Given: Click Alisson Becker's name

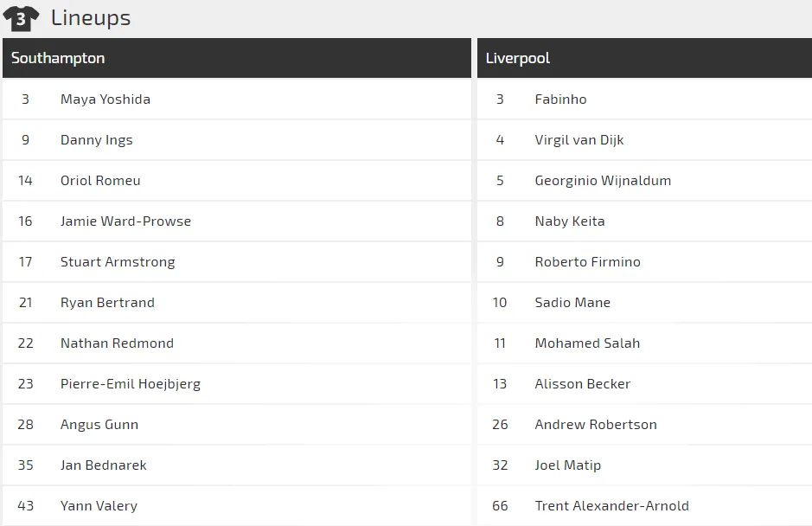Looking at the screenshot, I should click(583, 384).
